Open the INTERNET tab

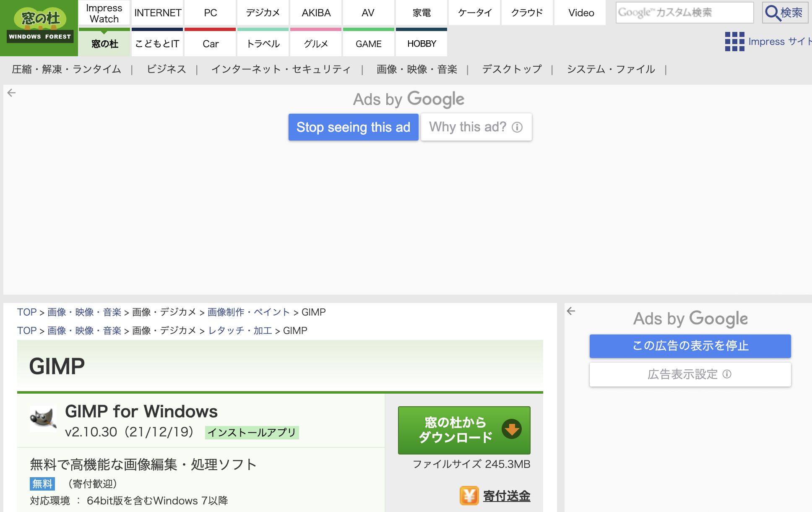click(x=158, y=13)
